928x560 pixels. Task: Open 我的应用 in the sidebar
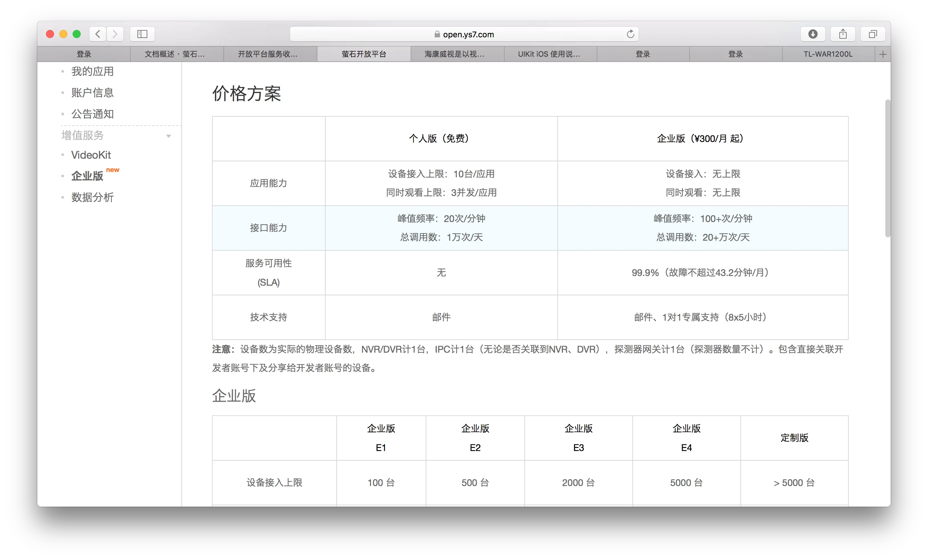click(92, 71)
